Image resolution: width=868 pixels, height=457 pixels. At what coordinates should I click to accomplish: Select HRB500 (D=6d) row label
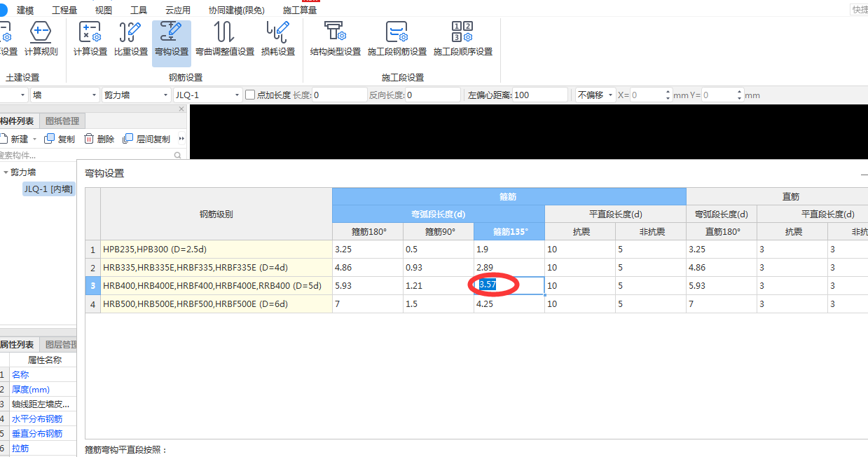216,303
